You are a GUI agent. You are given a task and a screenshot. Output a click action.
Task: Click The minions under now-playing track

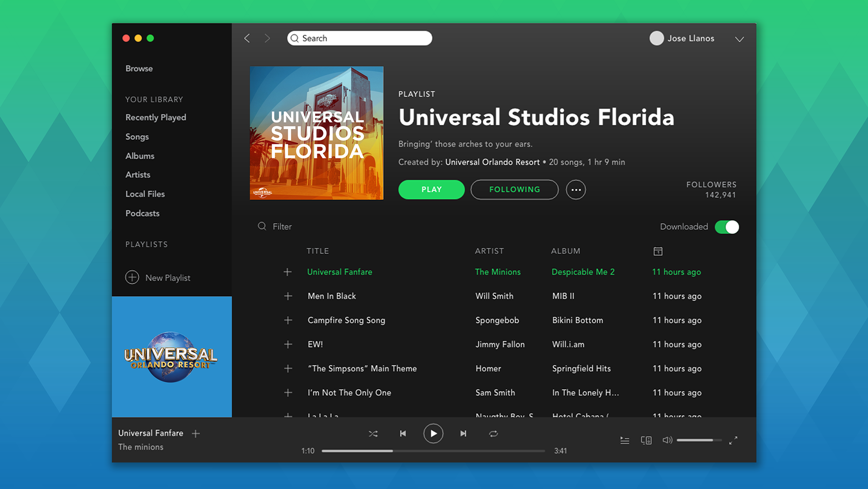[141, 447]
